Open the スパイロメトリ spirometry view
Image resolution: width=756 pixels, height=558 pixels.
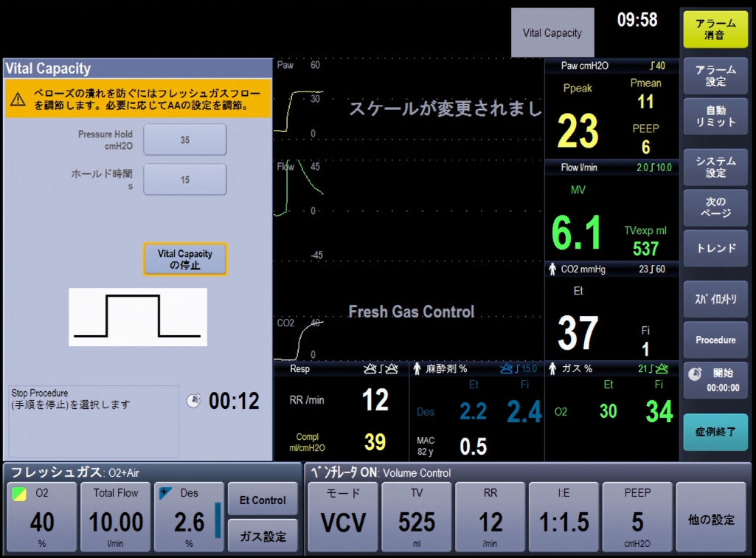click(x=715, y=299)
